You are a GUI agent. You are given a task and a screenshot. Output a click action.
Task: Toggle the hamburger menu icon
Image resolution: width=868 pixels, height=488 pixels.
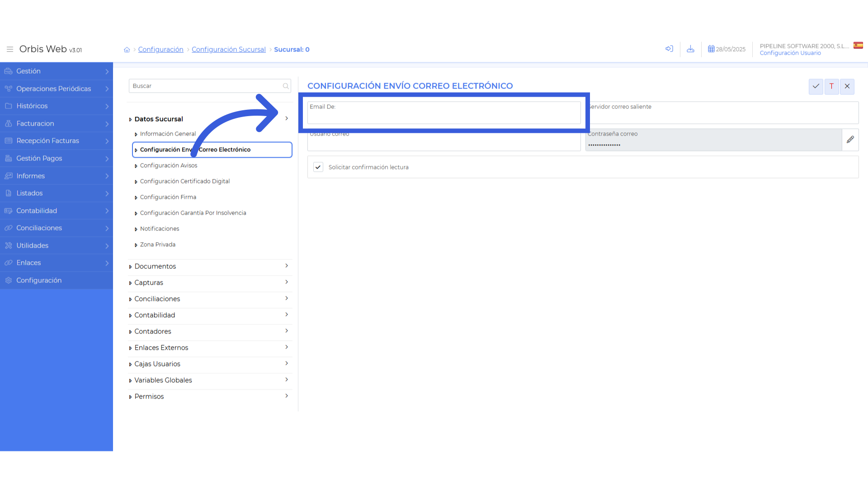9,49
